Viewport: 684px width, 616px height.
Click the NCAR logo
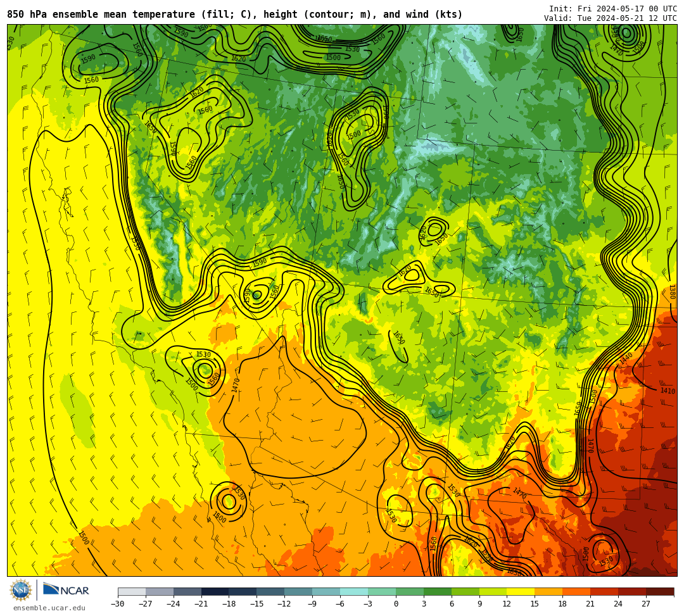pyautogui.click(x=66, y=590)
